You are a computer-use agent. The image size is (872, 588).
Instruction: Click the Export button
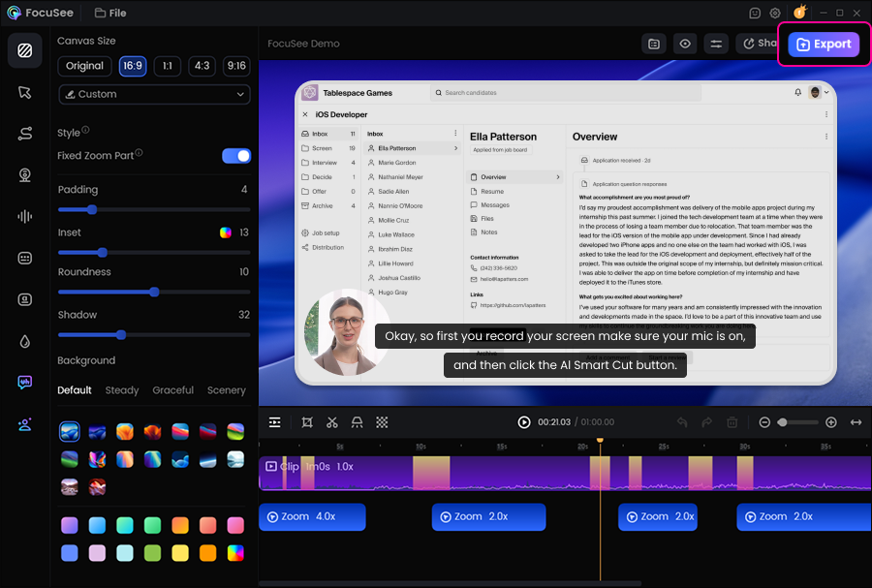(823, 45)
